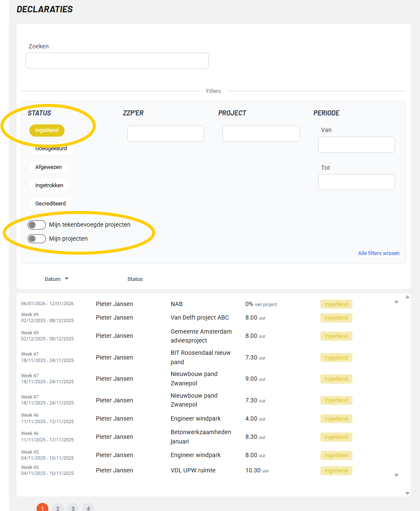The height and width of the screenshot is (511, 420).
Task: Toggle Mijn tekenbevoegde projecten switch
Action: pos(37,225)
